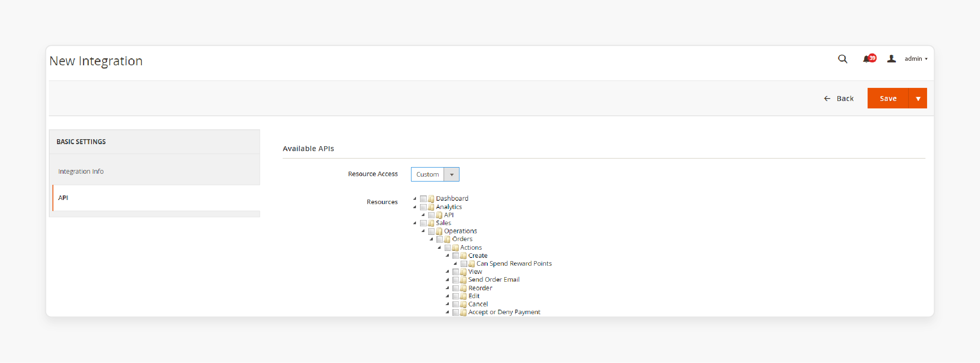The height and width of the screenshot is (363, 980).
Task: Select the Sales tree label
Action: pyautogui.click(x=443, y=223)
